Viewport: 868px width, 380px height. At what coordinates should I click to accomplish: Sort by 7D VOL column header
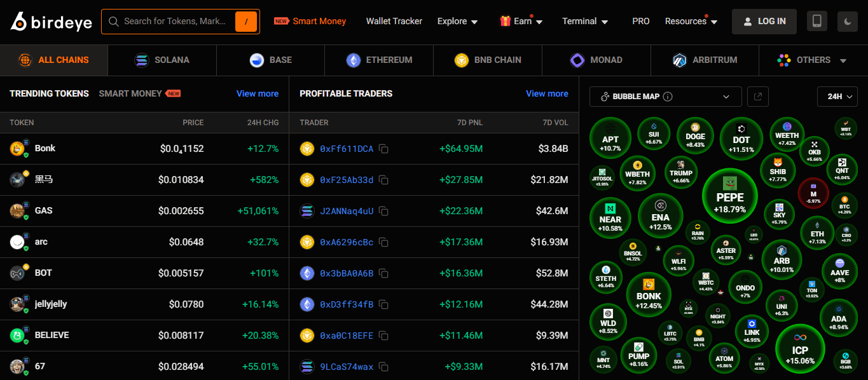[x=556, y=123]
